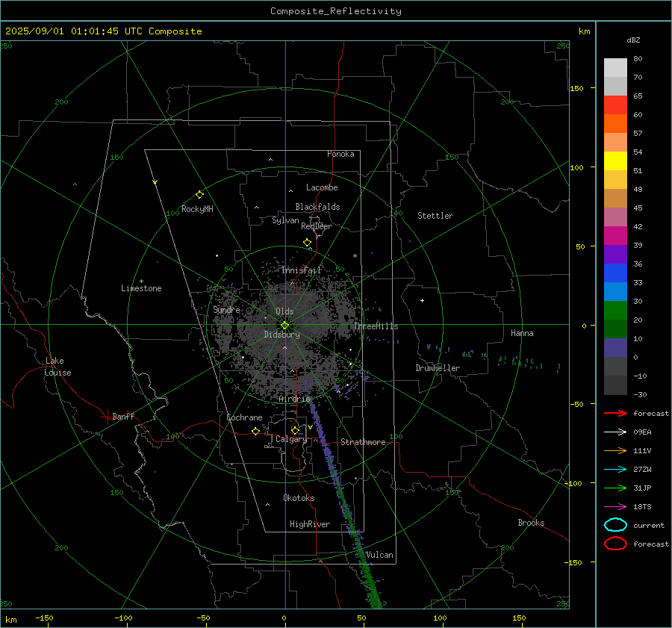Click the Banff label text
672x628 pixels.
tap(123, 417)
